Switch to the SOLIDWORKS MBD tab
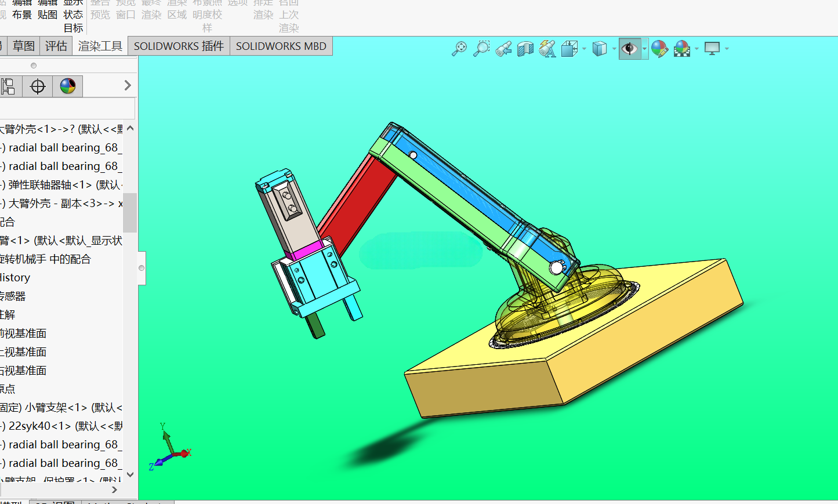Screen dimensions: 838x504 (281, 46)
